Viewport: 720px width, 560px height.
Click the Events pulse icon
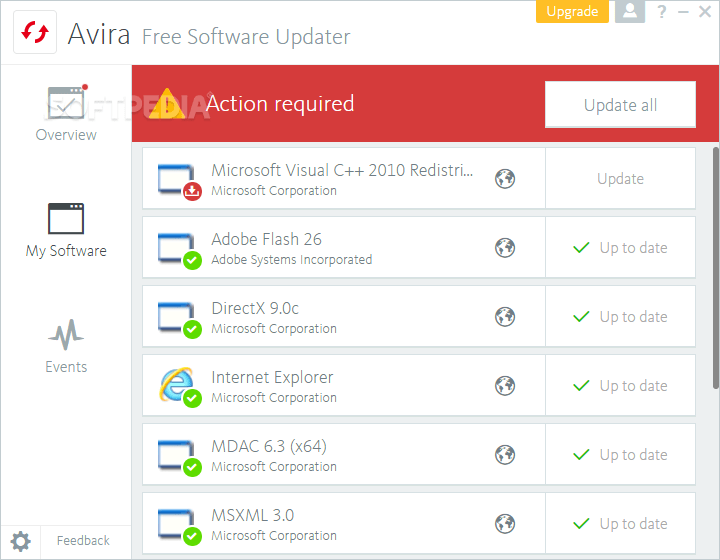(66, 334)
